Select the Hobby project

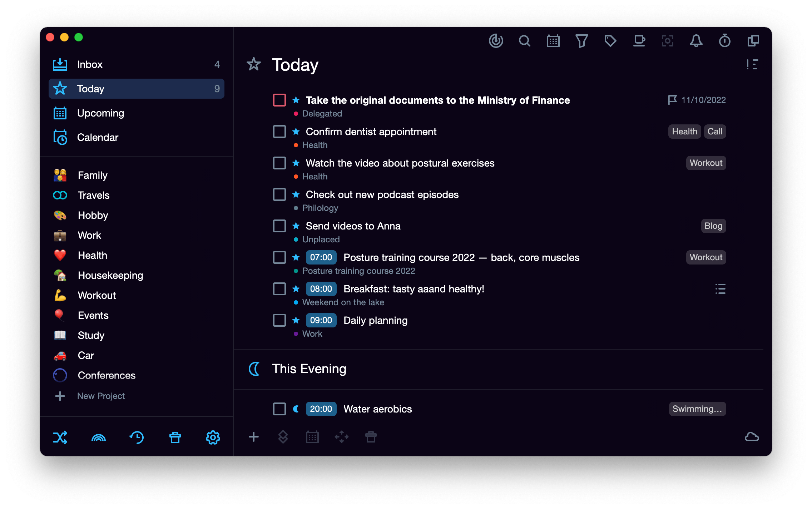[137, 215]
